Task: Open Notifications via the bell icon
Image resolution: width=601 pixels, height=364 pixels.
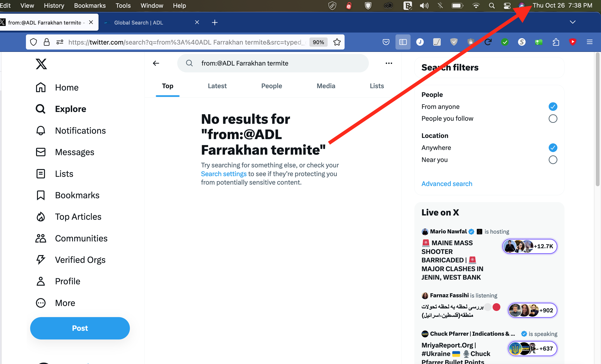Action: 41,131
